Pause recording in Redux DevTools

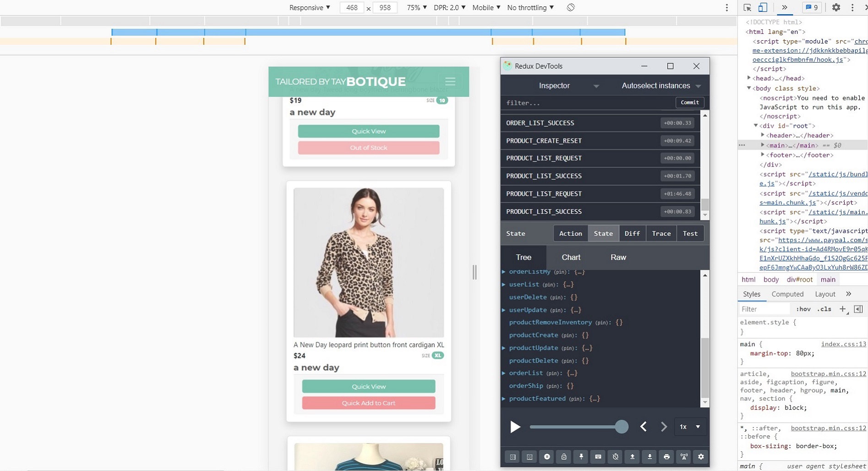click(547, 457)
